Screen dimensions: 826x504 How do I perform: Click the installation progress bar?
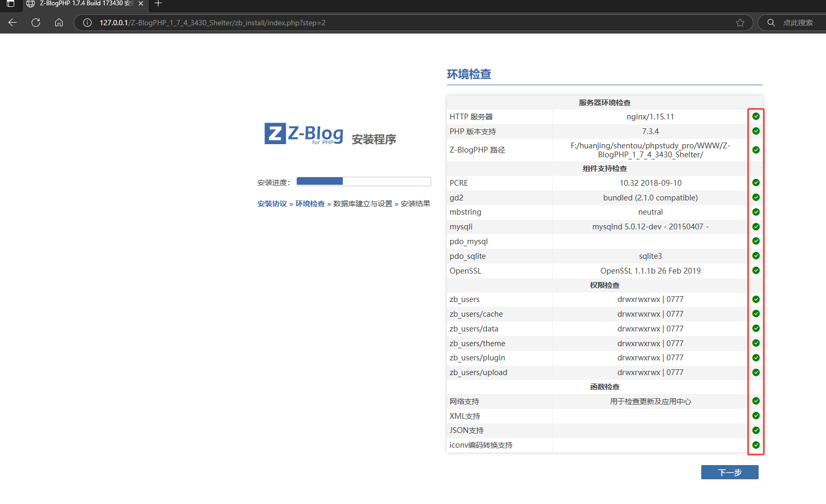(364, 182)
